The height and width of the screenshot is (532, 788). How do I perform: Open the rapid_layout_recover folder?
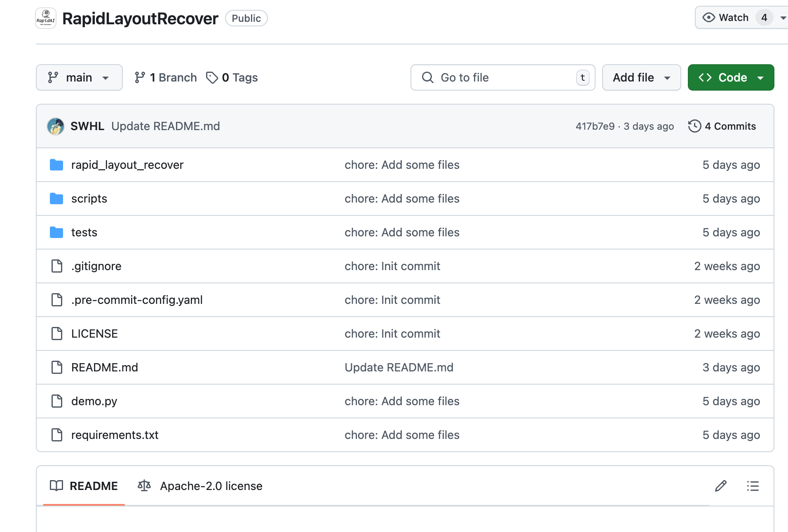click(127, 165)
